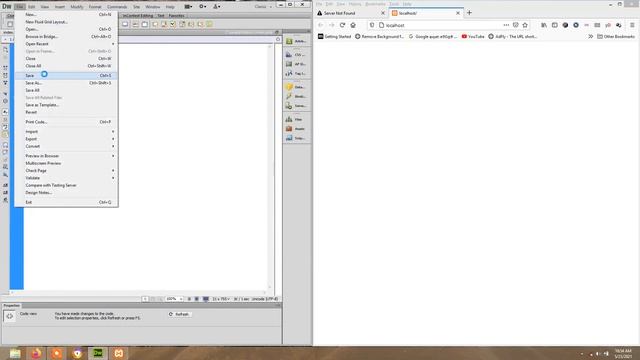Expand the Import submenu

67,132
